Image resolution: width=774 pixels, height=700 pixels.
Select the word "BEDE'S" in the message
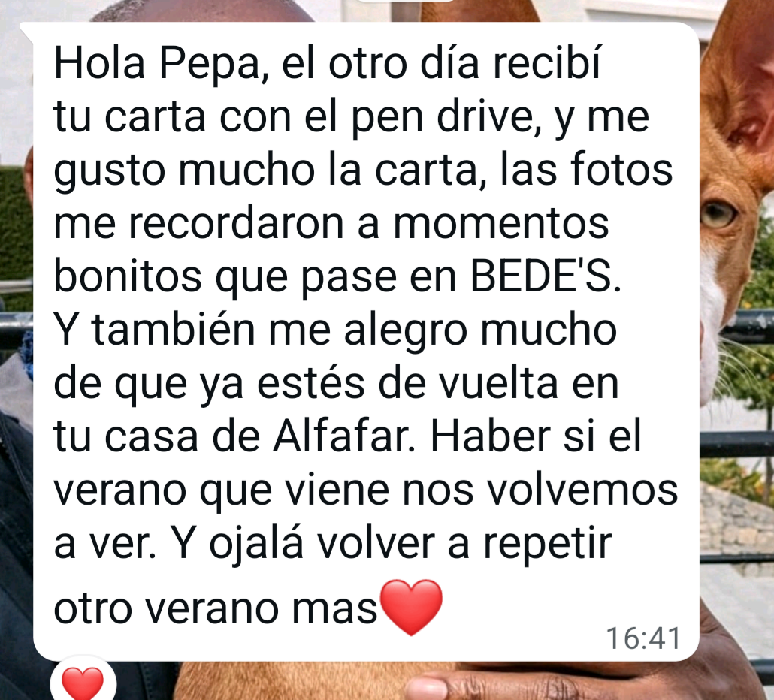545,276
